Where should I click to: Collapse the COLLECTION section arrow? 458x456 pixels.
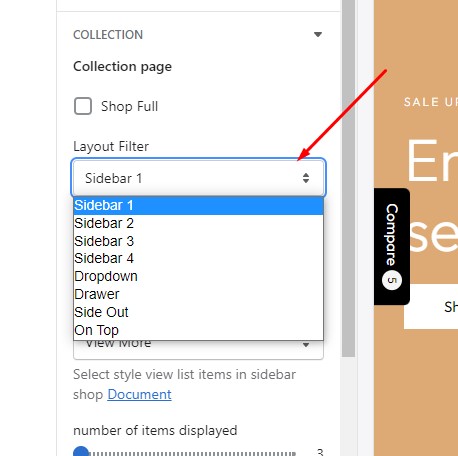point(318,34)
